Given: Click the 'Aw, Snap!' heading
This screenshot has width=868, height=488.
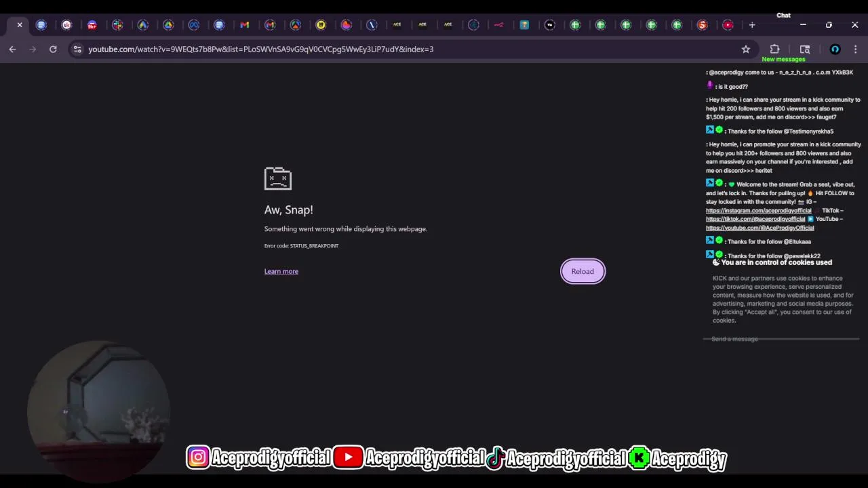Looking at the screenshot, I should point(288,210).
